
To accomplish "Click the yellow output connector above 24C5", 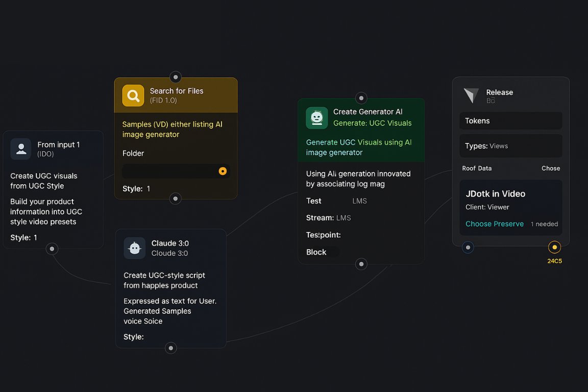I will point(555,247).
